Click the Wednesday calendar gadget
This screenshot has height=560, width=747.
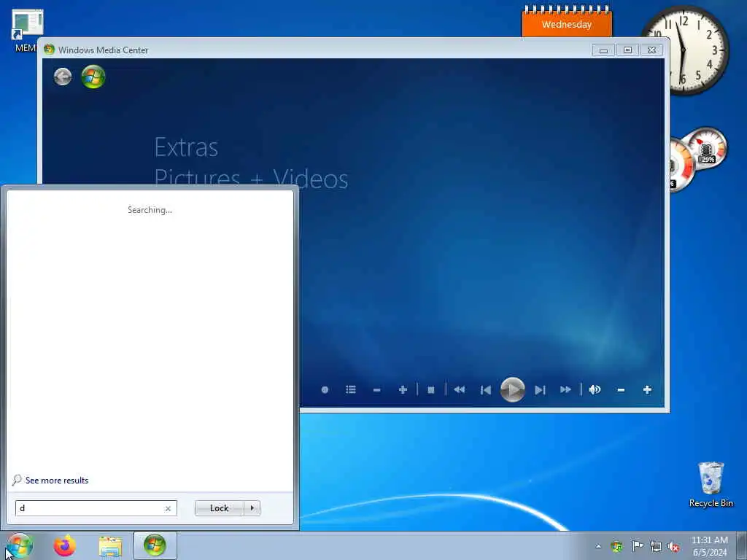pos(567,21)
